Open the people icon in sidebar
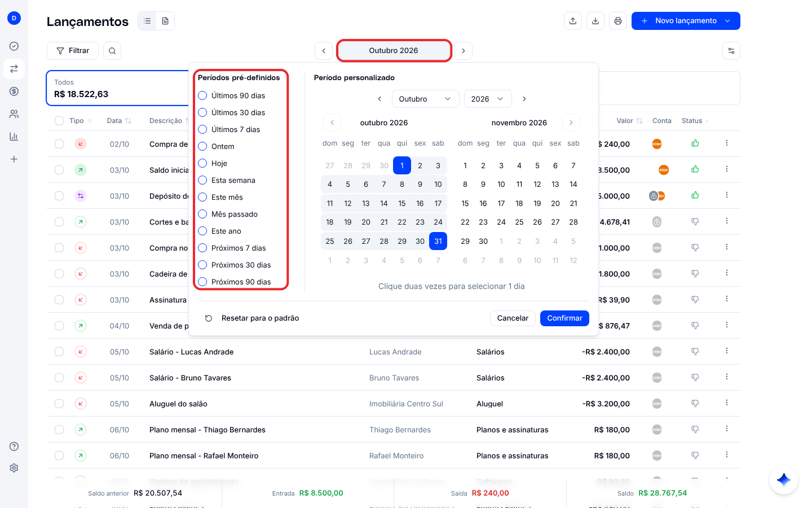Screen dimensions: 812x508 (14, 114)
